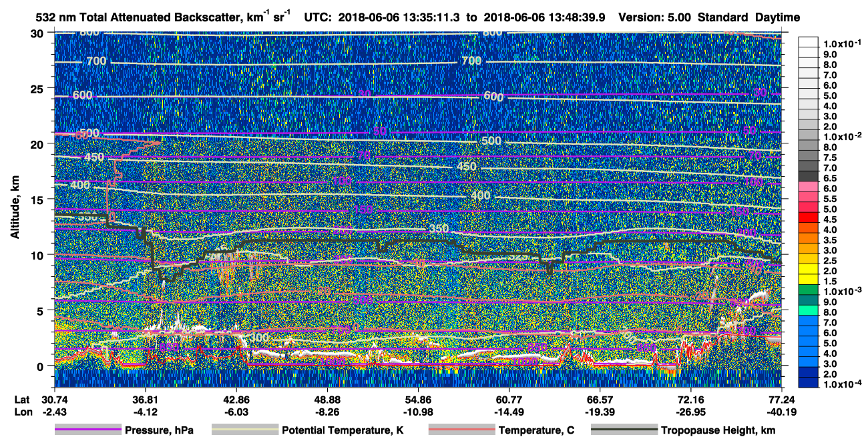
Task: Click the latitude value '42.86'
Action: click(236, 398)
